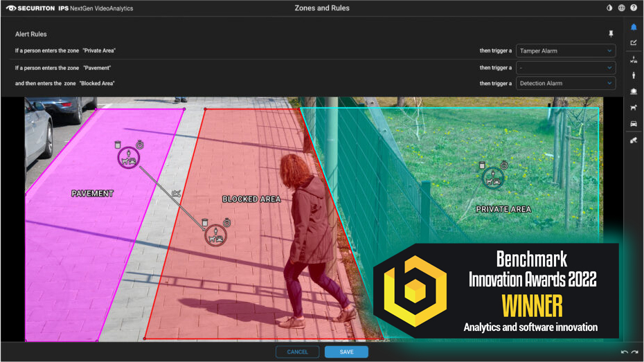This screenshot has height=362, width=644.
Task: Open the language globe icon
Action: click(622, 8)
